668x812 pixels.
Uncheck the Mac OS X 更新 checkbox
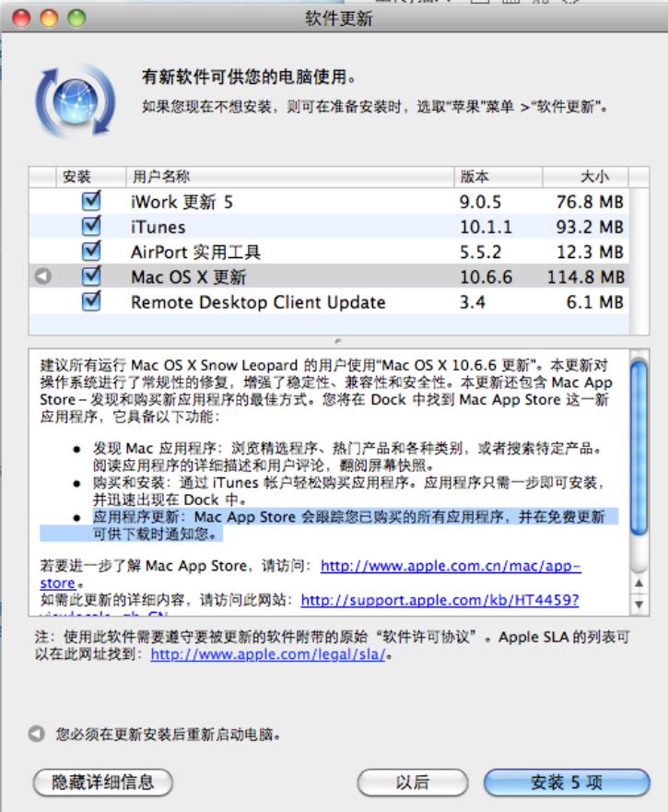point(91,276)
